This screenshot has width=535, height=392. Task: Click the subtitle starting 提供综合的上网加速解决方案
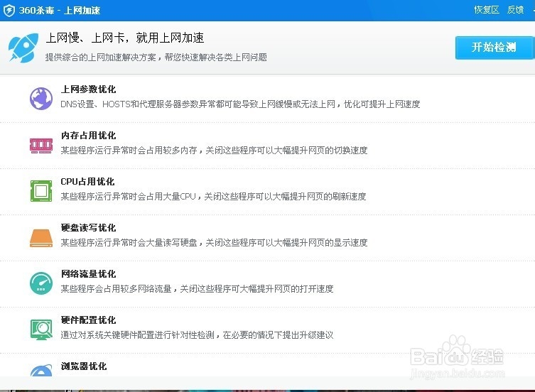coord(156,58)
